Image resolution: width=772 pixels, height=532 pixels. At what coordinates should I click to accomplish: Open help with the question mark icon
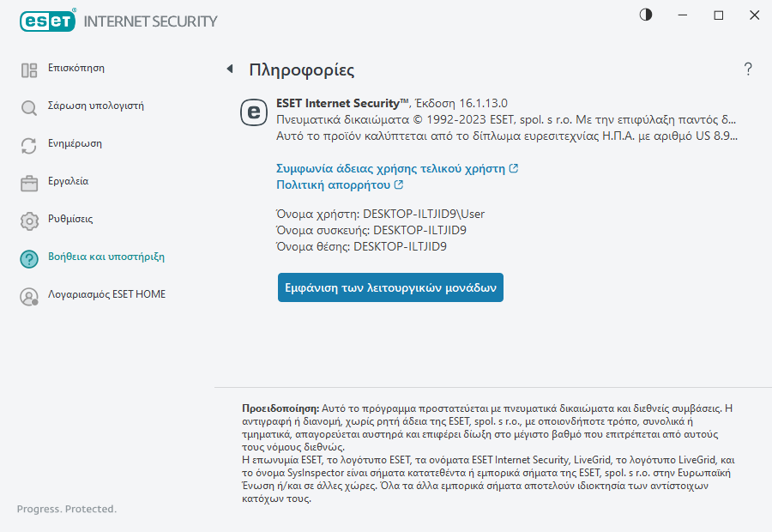[748, 70]
